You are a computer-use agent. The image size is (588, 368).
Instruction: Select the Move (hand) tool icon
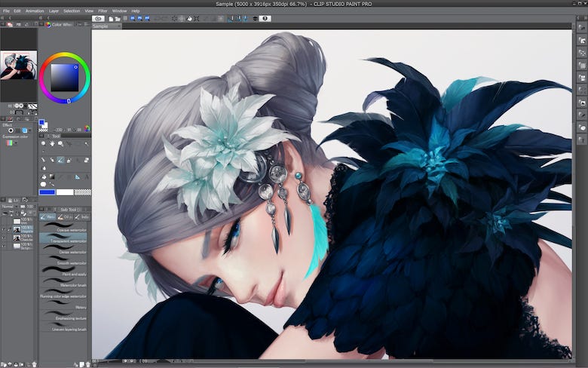[52, 143]
